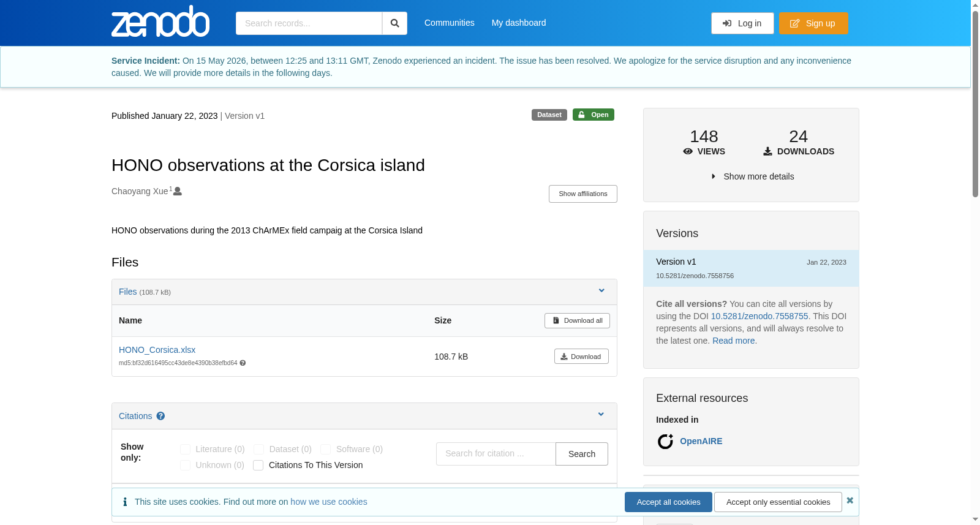This screenshot has width=980, height=525.
Task: Click the Published January 22, 2023 text
Action: click(164, 116)
